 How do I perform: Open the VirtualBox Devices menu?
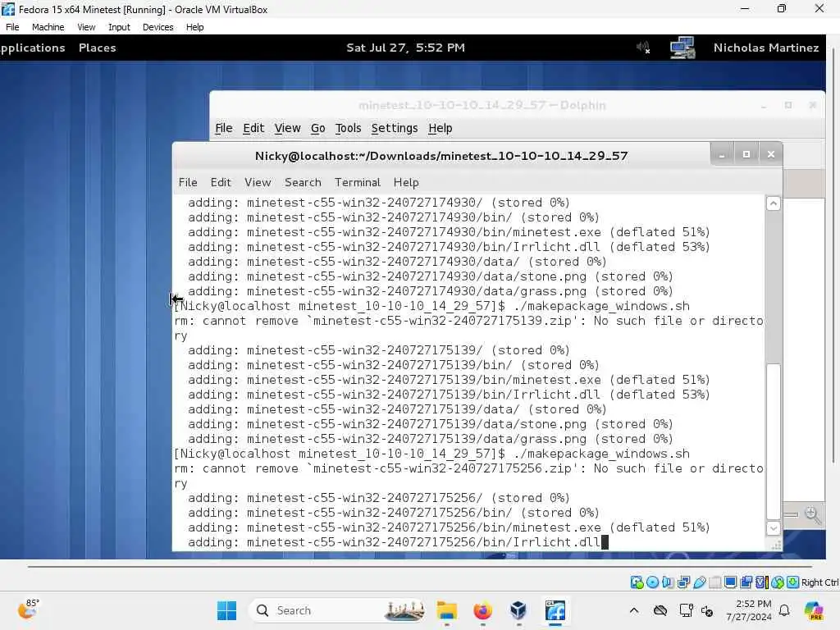158,27
